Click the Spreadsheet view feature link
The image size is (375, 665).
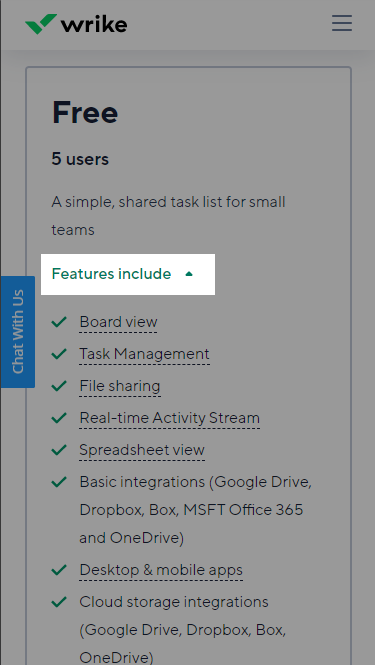coord(142,450)
